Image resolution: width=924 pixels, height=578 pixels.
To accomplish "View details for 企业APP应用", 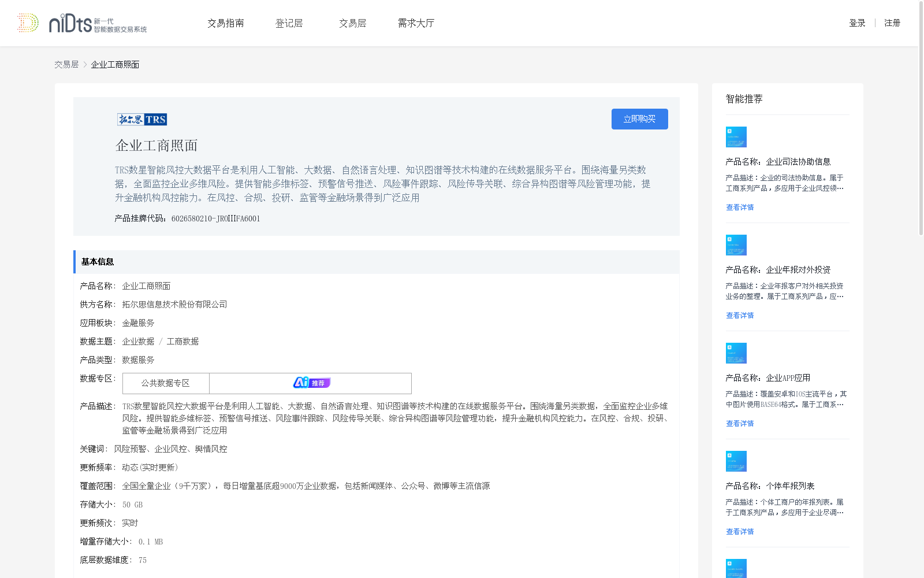I will click(740, 424).
